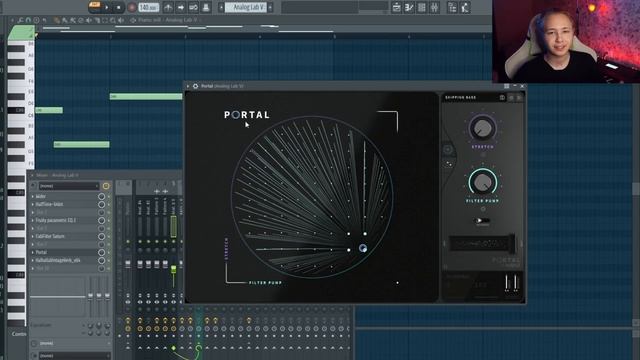This screenshot has height=360, width=640.
Task: Open Portal plugin window options arrow
Action: [x=188, y=86]
